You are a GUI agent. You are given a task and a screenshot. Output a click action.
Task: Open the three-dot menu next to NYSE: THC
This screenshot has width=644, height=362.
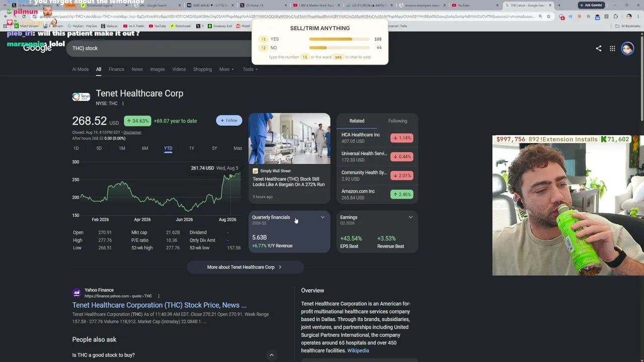(x=123, y=104)
